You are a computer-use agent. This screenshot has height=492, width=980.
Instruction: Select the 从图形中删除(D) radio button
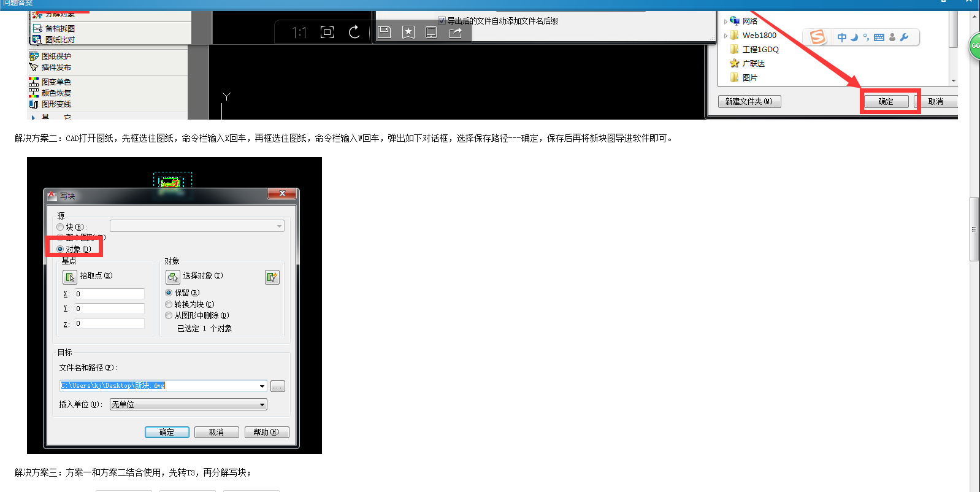point(169,315)
